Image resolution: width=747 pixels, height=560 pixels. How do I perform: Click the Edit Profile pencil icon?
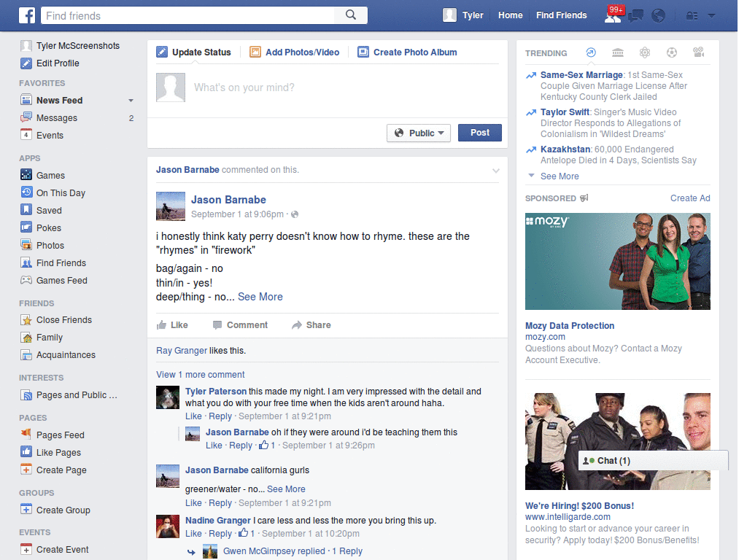pyautogui.click(x=26, y=63)
